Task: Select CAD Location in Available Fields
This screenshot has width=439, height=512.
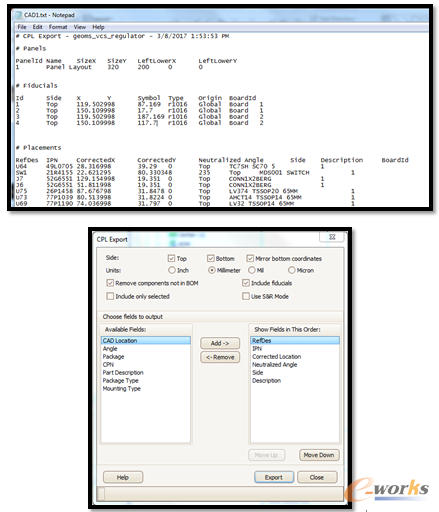Action: [x=146, y=340]
